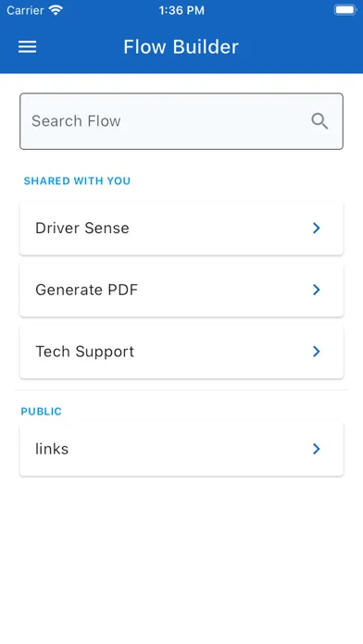Viewport: 363px width, 644px height.
Task: Tap the Flow Builder title
Action: (181, 47)
